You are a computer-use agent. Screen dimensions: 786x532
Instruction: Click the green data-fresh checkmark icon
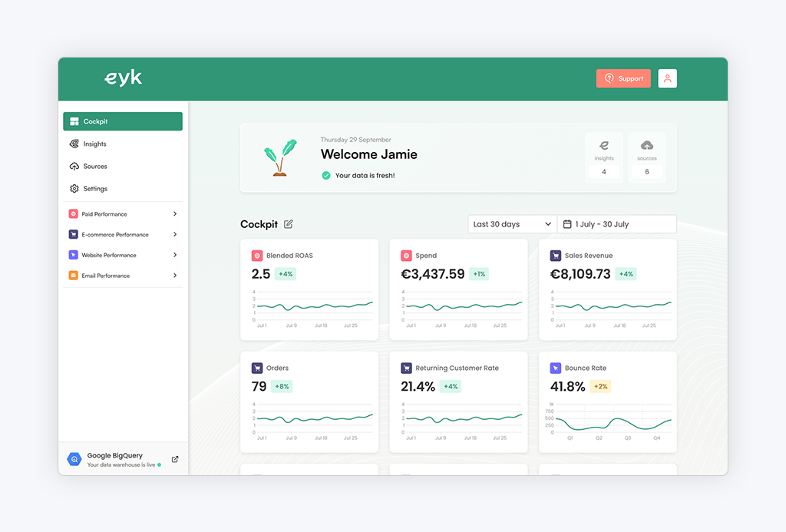[x=325, y=175]
